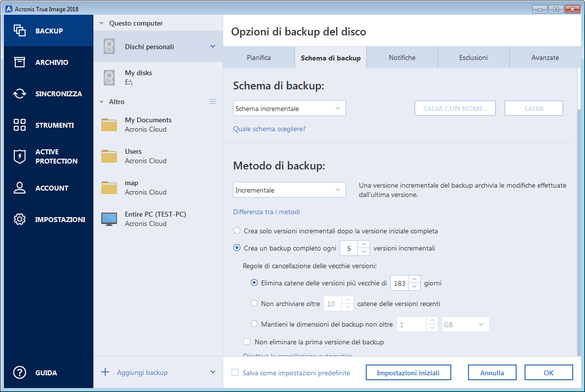Viewport: 585px width, 392px height.
Task: Confirm with the OK button
Action: pyautogui.click(x=549, y=373)
